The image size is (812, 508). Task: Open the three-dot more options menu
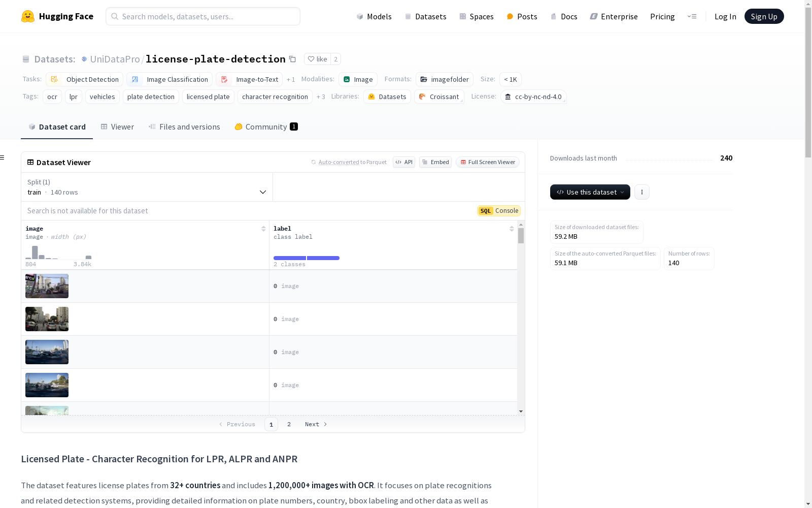tap(642, 192)
